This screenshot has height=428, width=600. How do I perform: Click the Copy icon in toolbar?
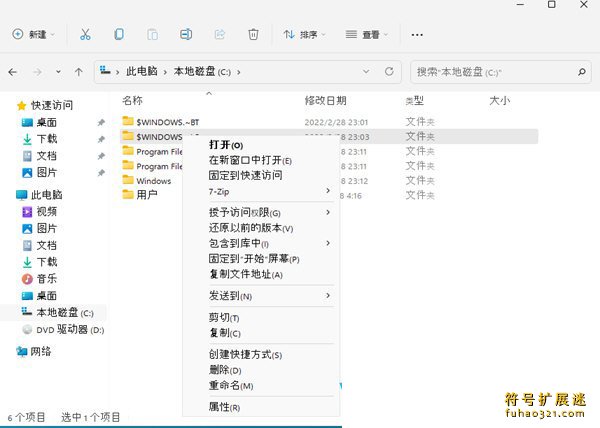(x=119, y=34)
